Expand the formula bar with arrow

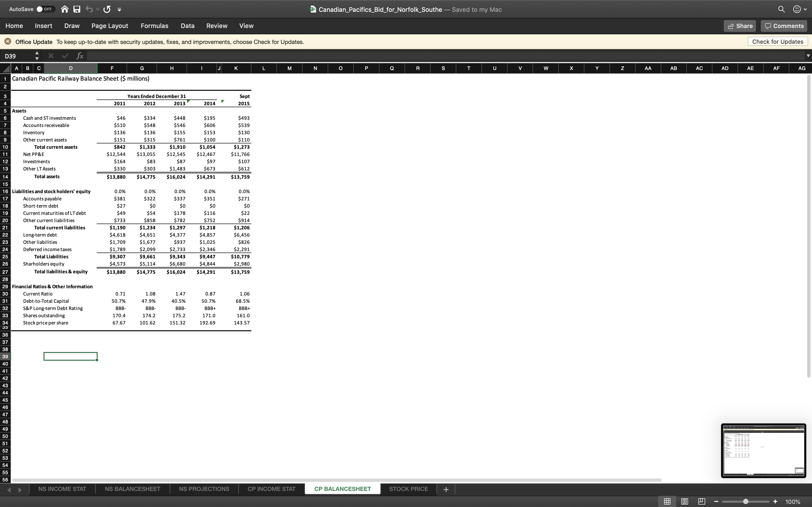808,56
